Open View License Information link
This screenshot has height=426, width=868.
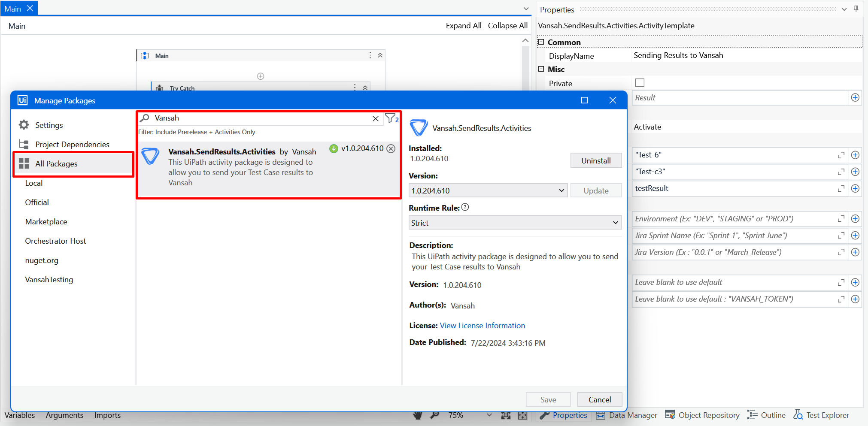coord(483,326)
